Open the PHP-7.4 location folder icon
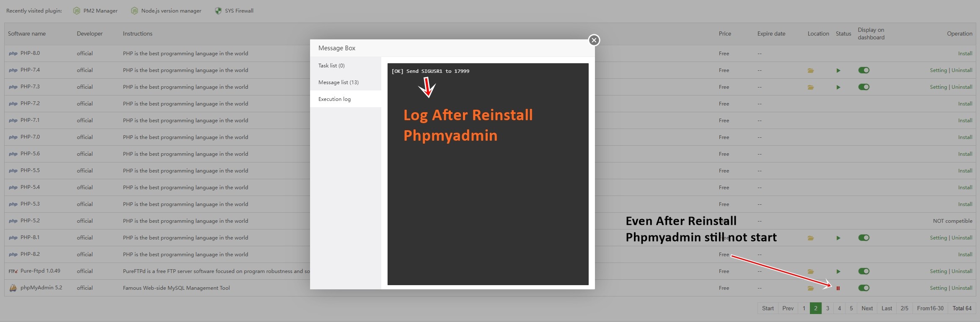980x322 pixels. pos(811,70)
